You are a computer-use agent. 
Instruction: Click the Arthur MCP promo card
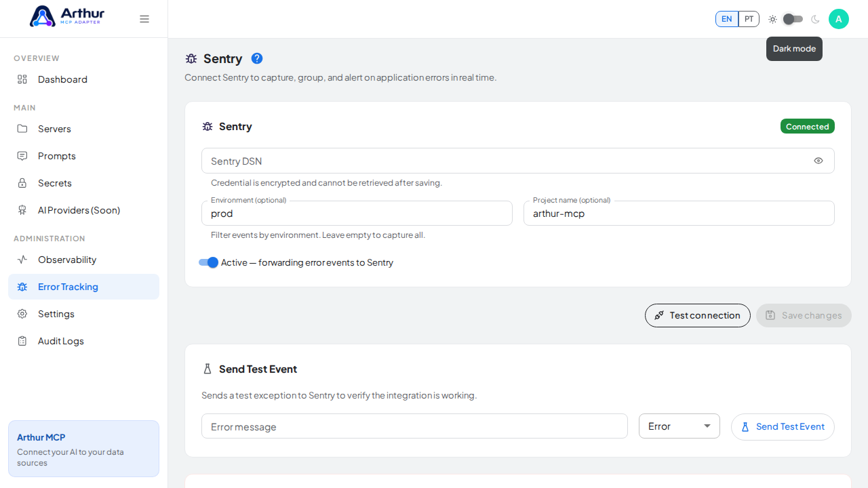(x=83, y=449)
